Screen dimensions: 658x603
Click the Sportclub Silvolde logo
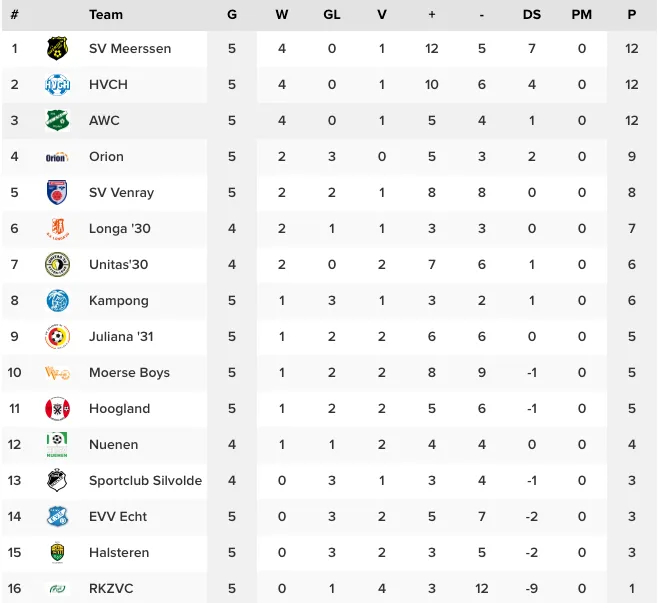(57, 480)
